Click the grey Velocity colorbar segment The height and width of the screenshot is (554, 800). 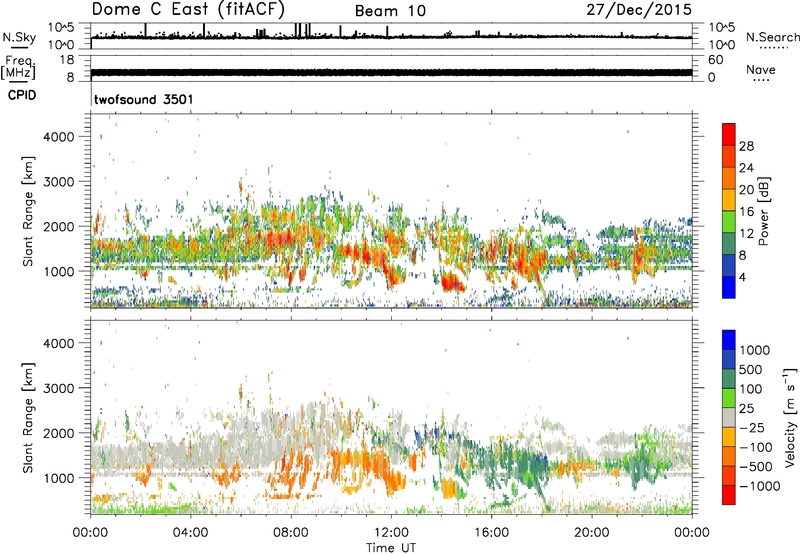[x=729, y=418]
